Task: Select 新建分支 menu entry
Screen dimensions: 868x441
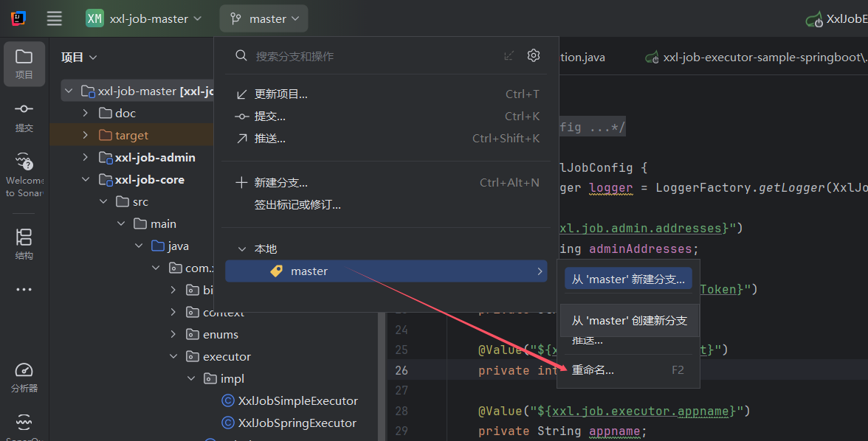Action: [x=281, y=183]
